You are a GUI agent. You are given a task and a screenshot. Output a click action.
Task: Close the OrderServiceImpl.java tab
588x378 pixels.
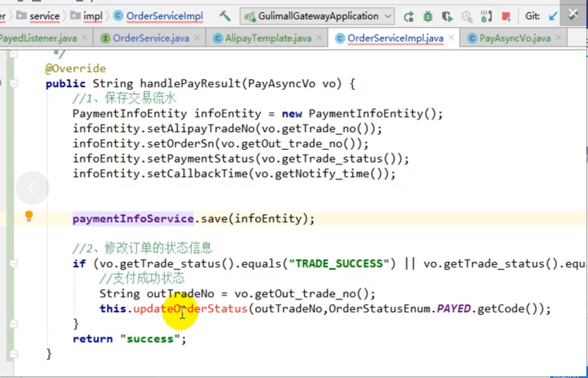pyautogui.click(x=451, y=38)
